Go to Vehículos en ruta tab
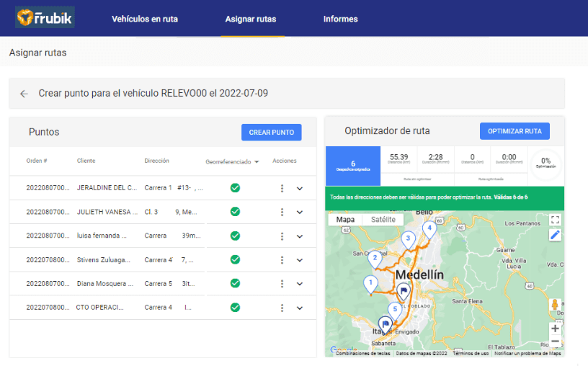588x366 pixels. (145, 19)
